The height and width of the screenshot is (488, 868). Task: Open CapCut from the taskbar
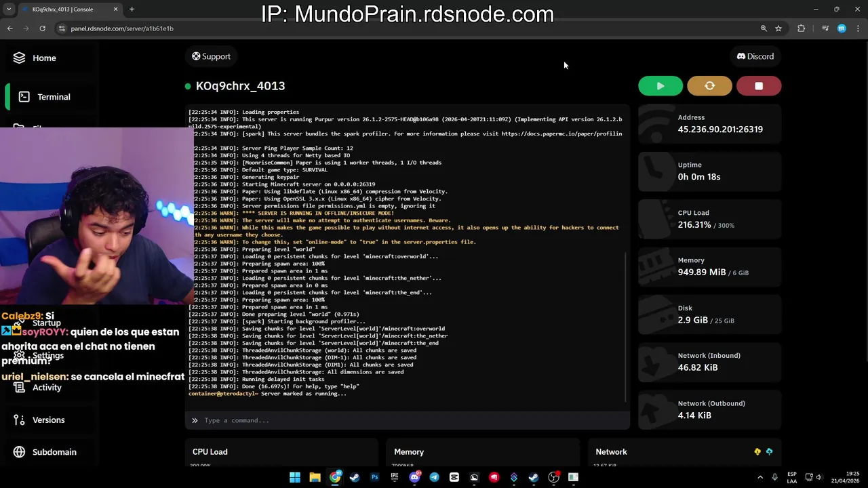pyautogui.click(x=454, y=477)
